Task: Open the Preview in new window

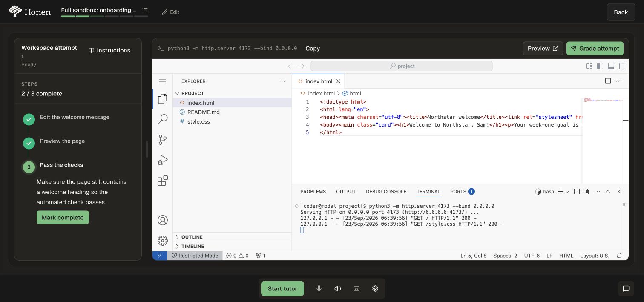Action: click(543, 49)
